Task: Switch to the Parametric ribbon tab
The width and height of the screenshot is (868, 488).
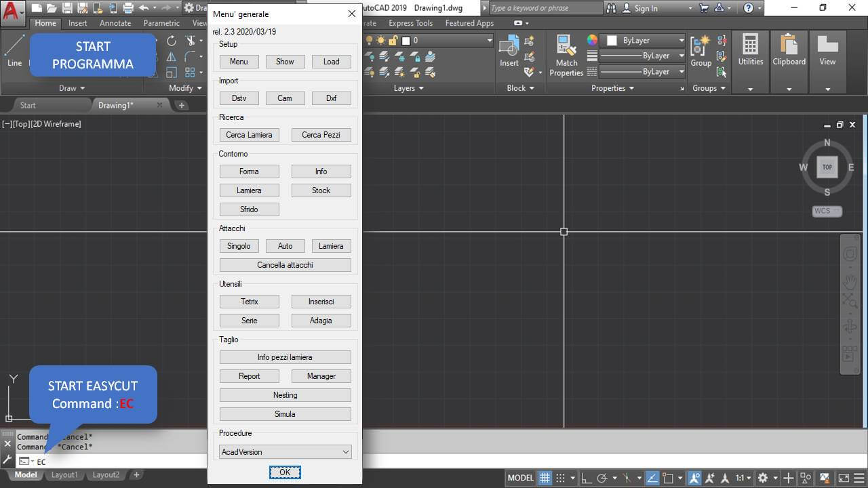Action: pyautogui.click(x=161, y=23)
